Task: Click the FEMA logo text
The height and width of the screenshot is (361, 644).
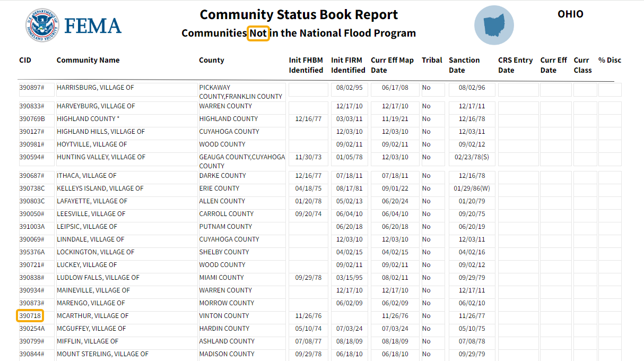Action: pyautogui.click(x=92, y=26)
